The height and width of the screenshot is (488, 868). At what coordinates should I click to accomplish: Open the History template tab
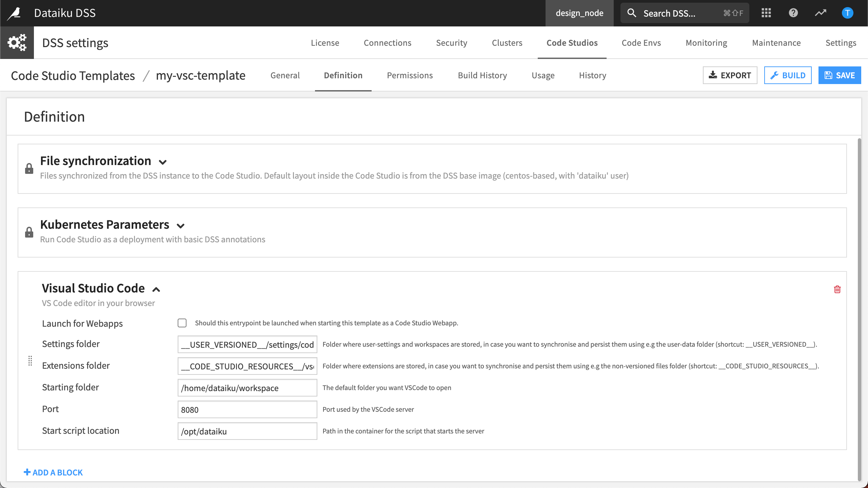pyautogui.click(x=593, y=75)
